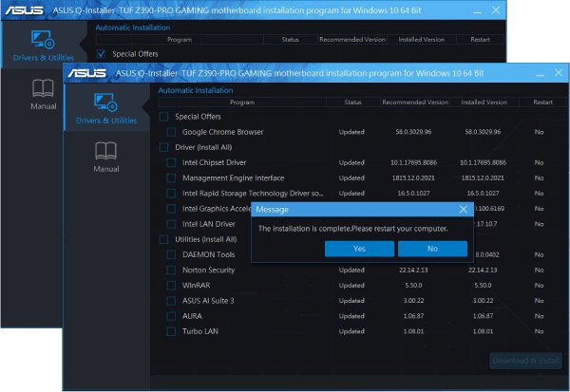Uncheck Special Offers in back window

point(101,54)
